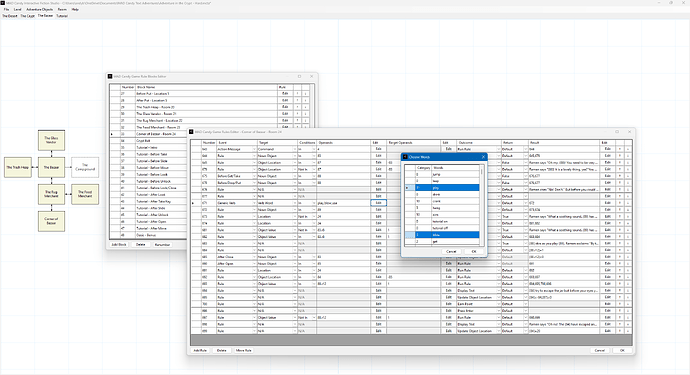
Task: Move 'The Glass Vendor - Room 21' block up
Action: click(x=297, y=114)
